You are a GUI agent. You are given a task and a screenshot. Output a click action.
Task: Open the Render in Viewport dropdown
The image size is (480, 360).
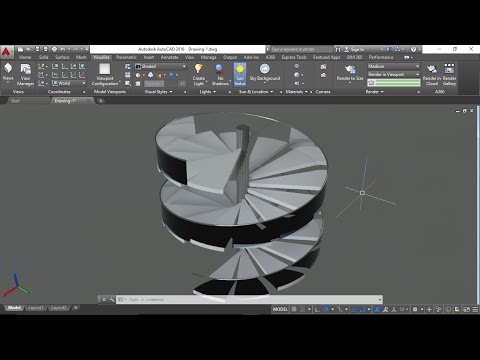click(x=394, y=74)
